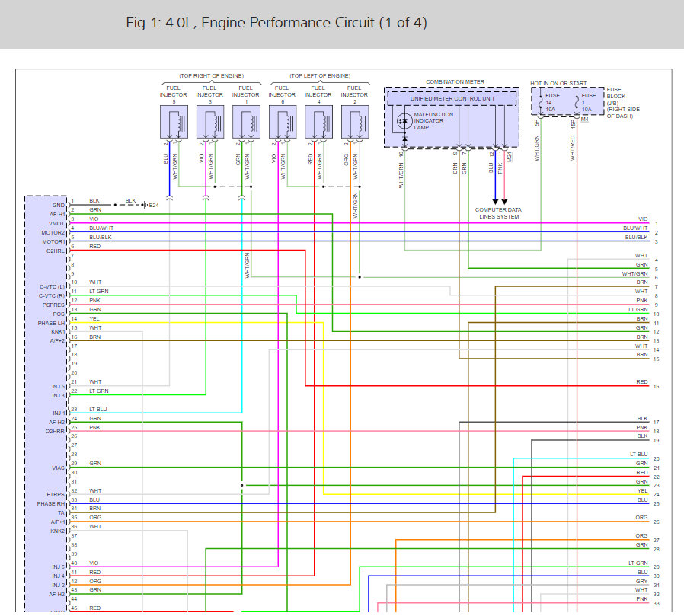The width and height of the screenshot is (684, 616).
Task: Click the Fuel Injector 4 coil symbol
Action: [319, 122]
